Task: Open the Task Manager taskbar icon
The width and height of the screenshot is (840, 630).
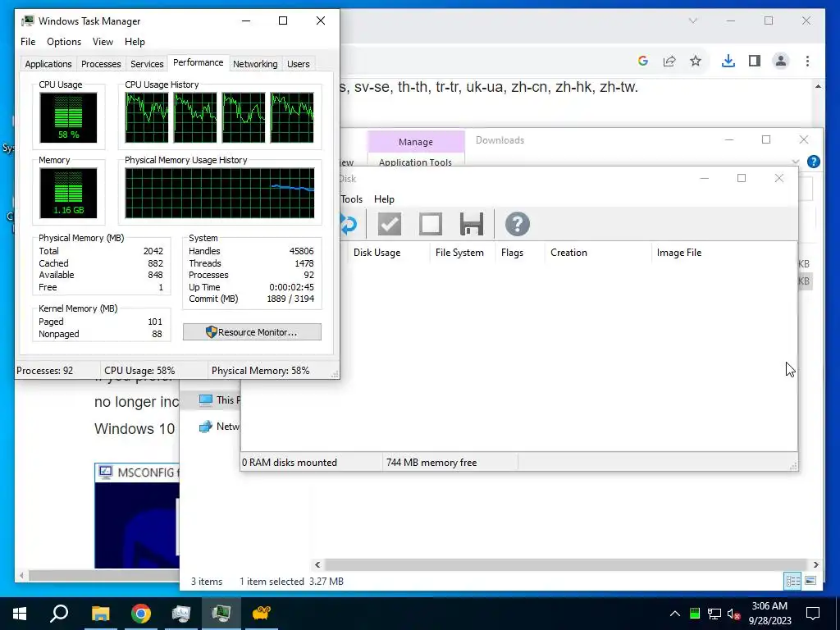Action: (221, 614)
